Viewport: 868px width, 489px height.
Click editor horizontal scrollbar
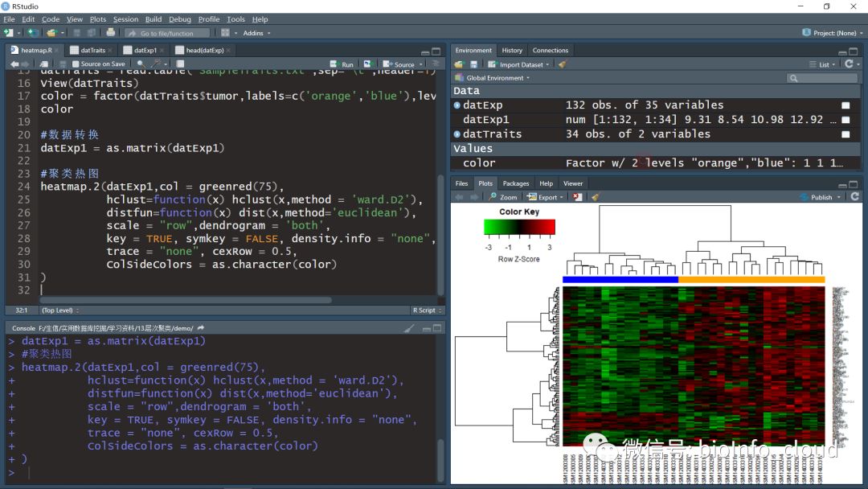pyautogui.click(x=186, y=300)
